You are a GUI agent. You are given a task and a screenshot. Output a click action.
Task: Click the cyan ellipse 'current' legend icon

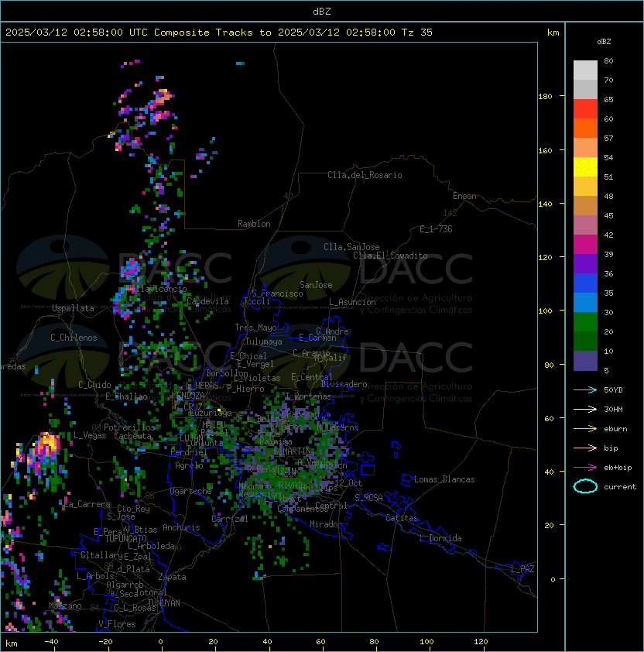(585, 486)
